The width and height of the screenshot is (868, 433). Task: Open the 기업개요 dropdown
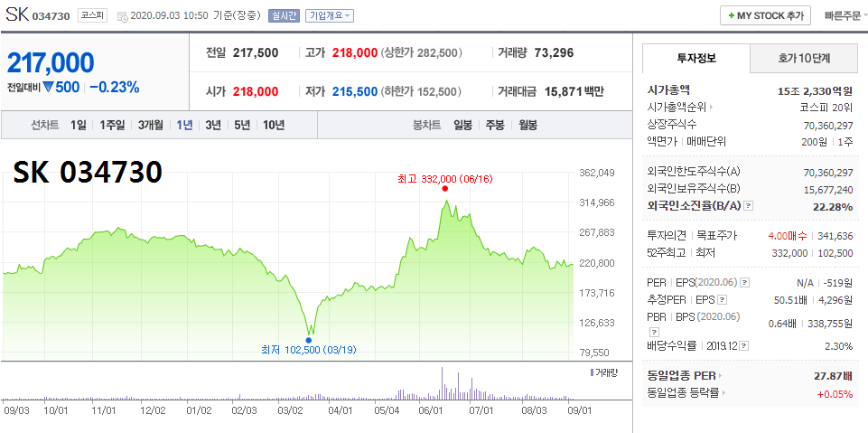pos(330,15)
